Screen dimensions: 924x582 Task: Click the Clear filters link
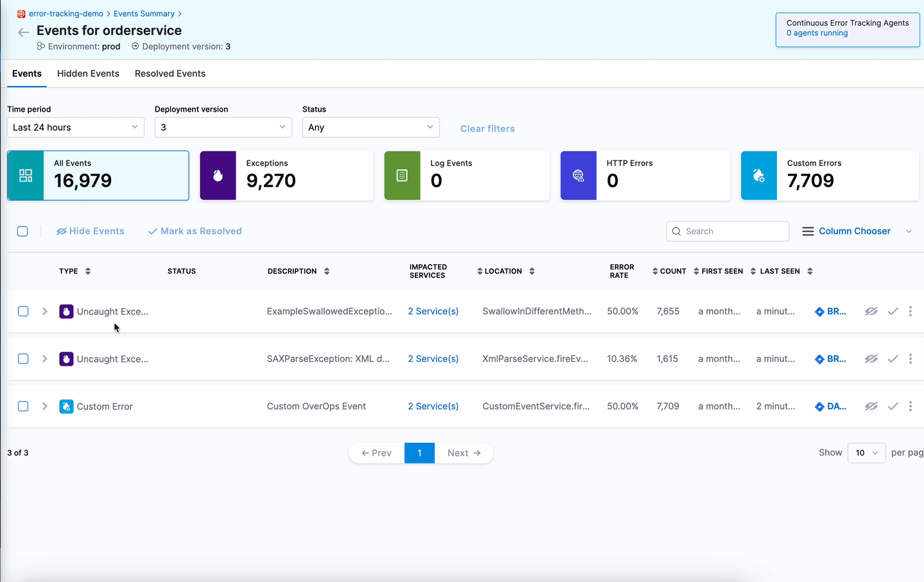pyautogui.click(x=487, y=128)
